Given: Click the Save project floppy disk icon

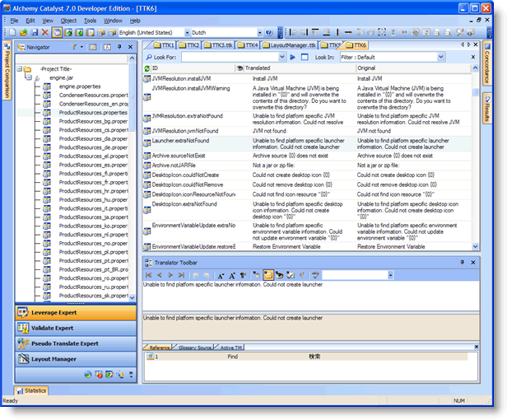Looking at the screenshot, I should [x=35, y=32].
